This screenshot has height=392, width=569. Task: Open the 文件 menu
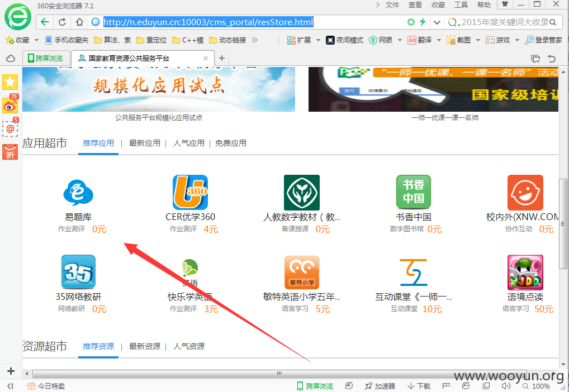pos(392,4)
